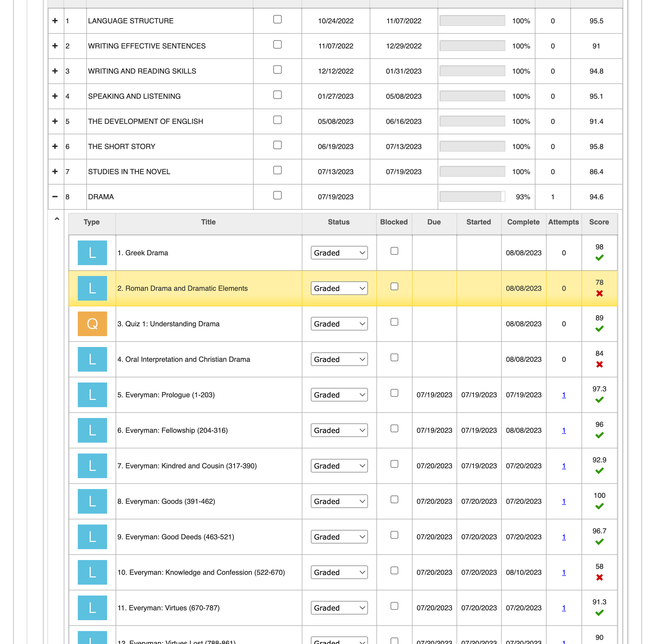Click lesson icon for Everyman: Virtues (670-787)
The height and width of the screenshot is (644, 657).
92,608
